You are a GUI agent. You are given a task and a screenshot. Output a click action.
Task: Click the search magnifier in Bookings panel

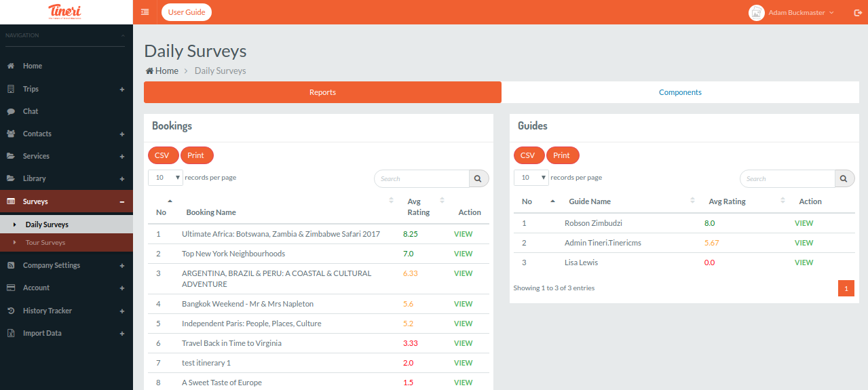pos(478,179)
